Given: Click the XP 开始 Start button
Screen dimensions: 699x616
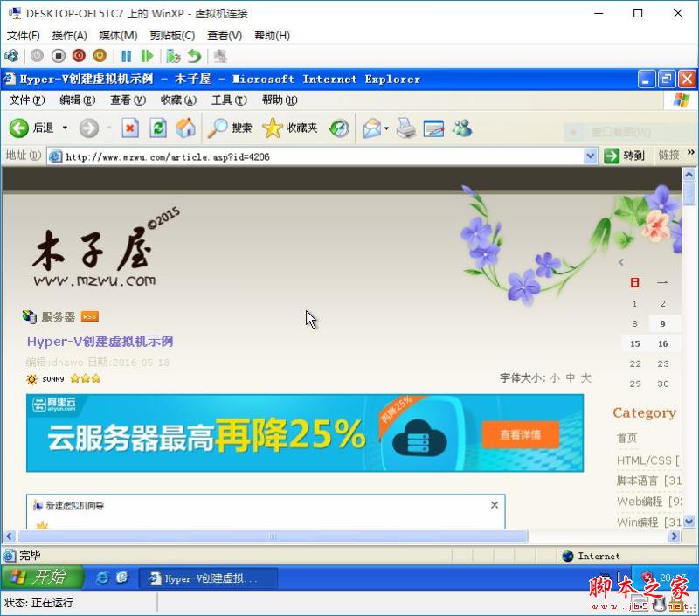Looking at the screenshot, I should (42, 578).
